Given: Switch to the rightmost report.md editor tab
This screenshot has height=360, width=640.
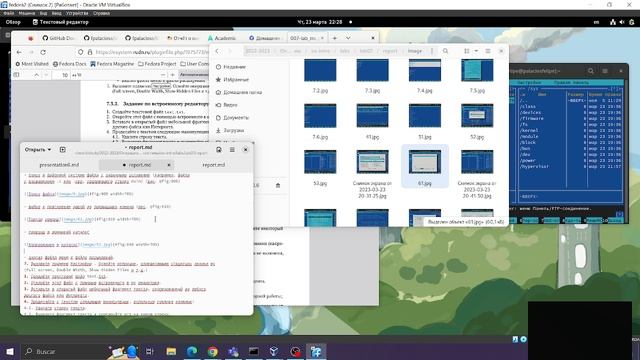Looking at the screenshot, I should click(x=213, y=165).
